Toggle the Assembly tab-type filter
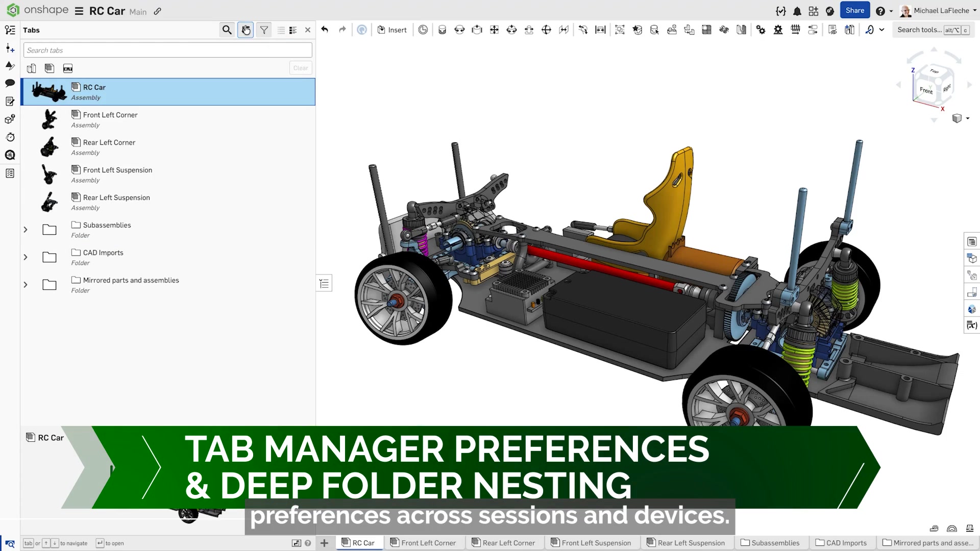 [50, 68]
